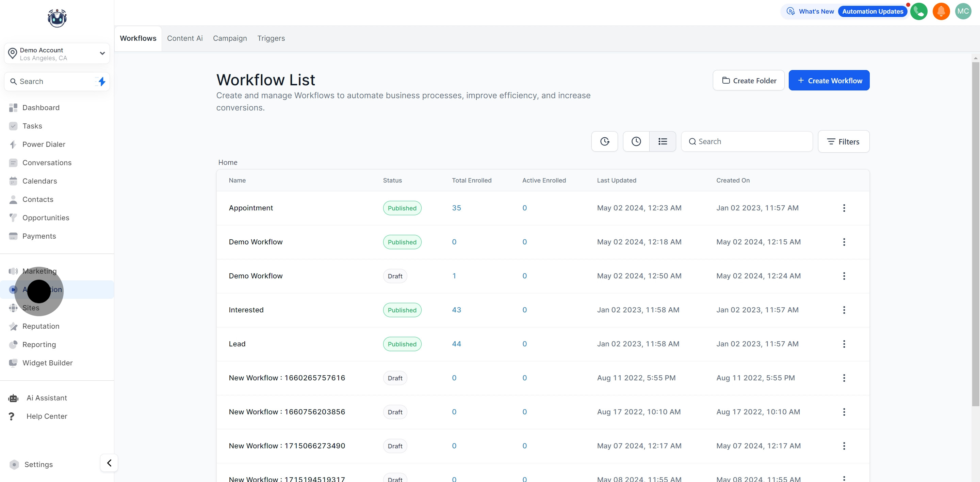The width and height of the screenshot is (980, 482).
Task: Open the Content Ai tab
Action: [184, 38]
